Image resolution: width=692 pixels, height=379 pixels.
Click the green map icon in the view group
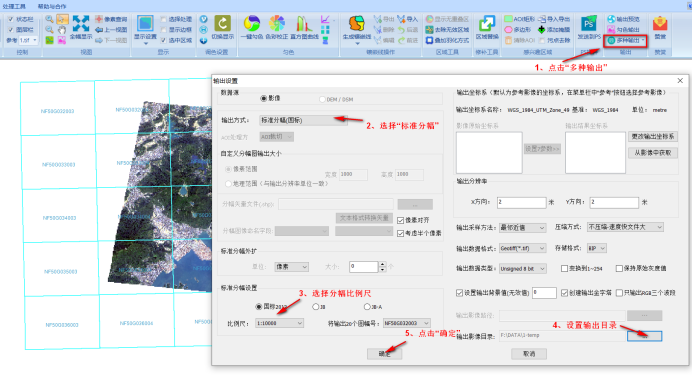(49, 40)
